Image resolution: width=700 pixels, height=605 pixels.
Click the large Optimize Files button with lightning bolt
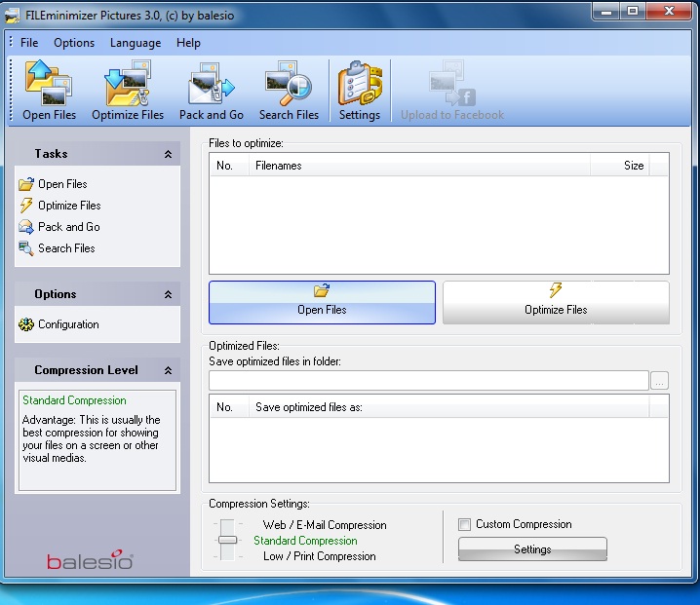[x=556, y=302]
